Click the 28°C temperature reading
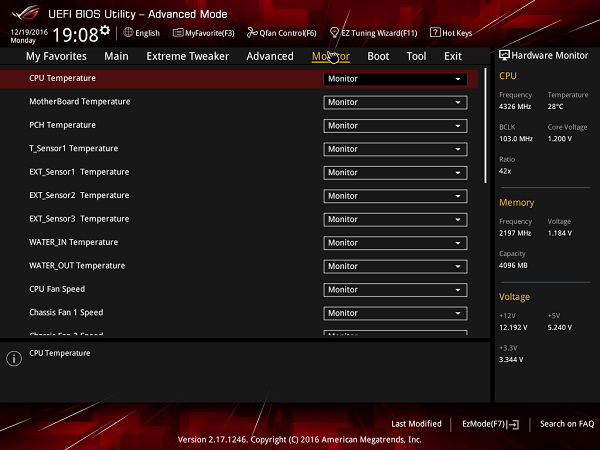This screenshot has height=450, width=600. [555, 106]
